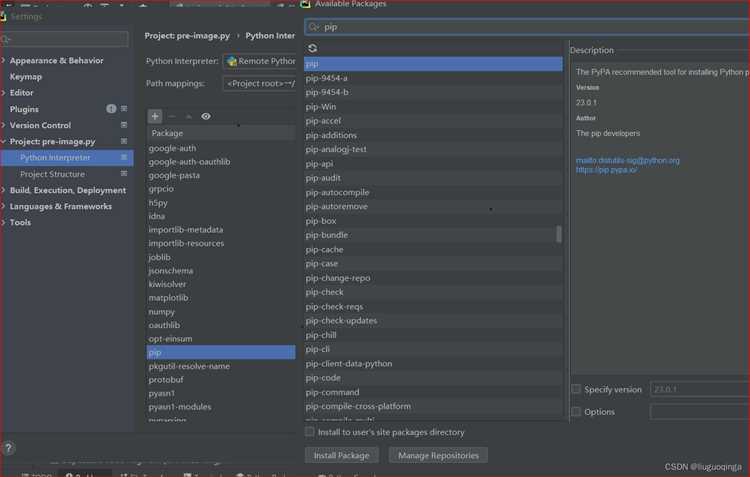Click the Manage Repositories button
The width and height of the screenshot is (750, 477).
click(x=438, y=455)
